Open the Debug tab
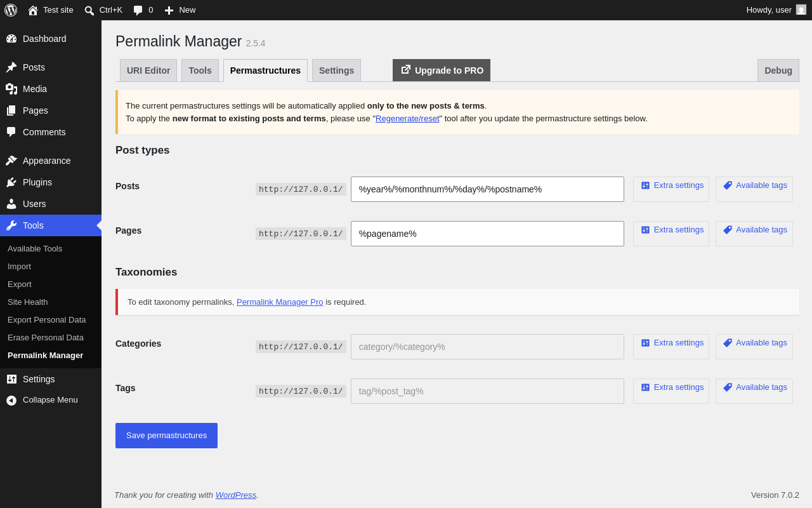Image resolution: width=812 pixels, height=508 pixels. 778,70
